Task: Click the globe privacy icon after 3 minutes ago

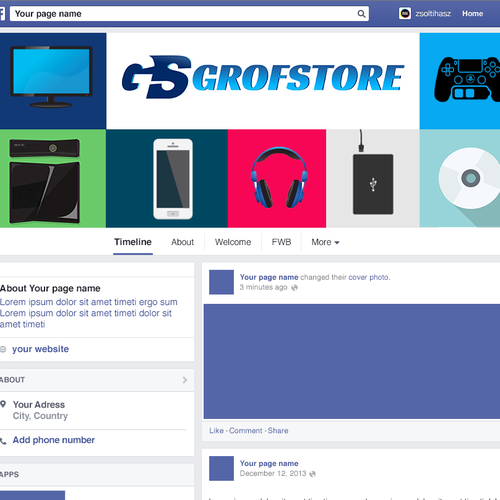Action: (294, 287)
